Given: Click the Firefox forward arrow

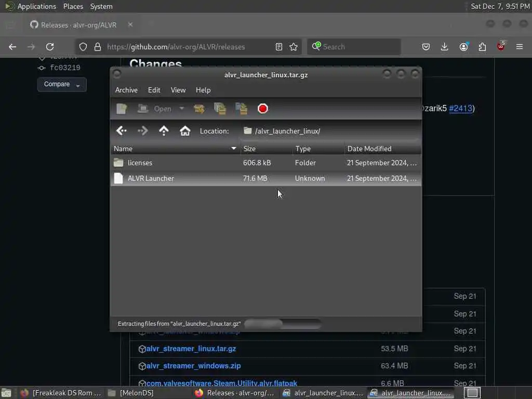Looking at the screenshot, I should (x=31, y=47).
